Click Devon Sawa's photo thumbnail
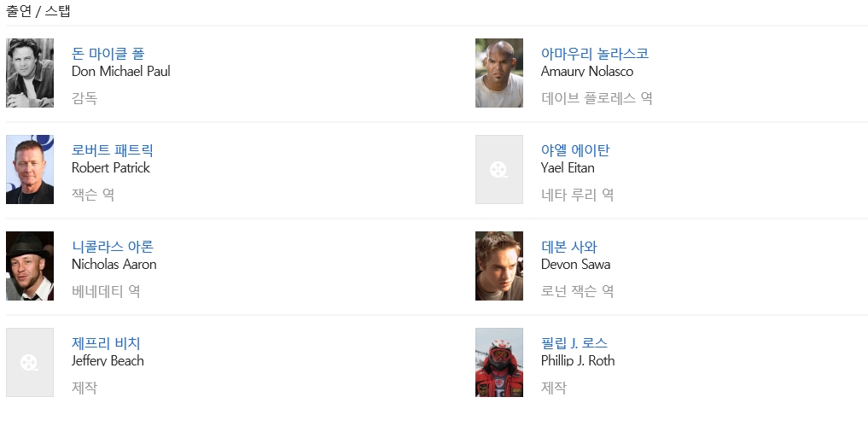This screenshot has width=868, height=438. 498,266
